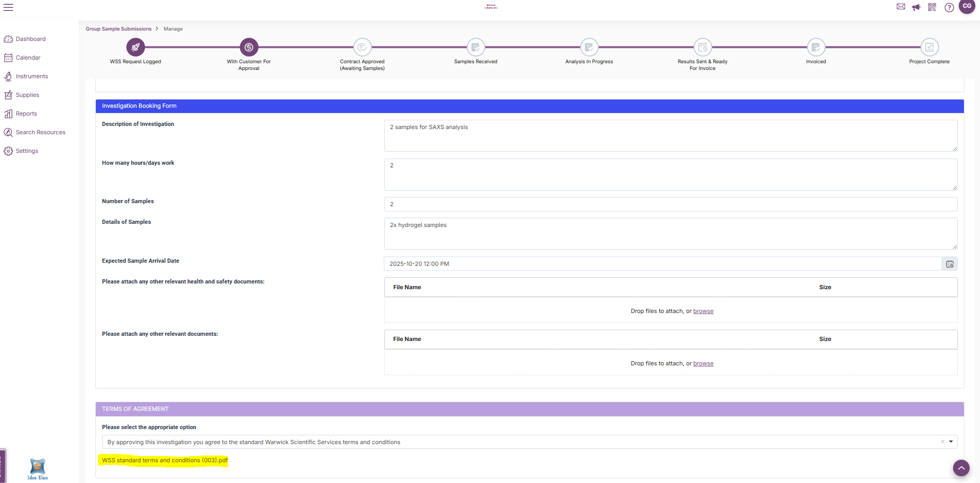Clear the selected terms agreement option

pos(943,442)
